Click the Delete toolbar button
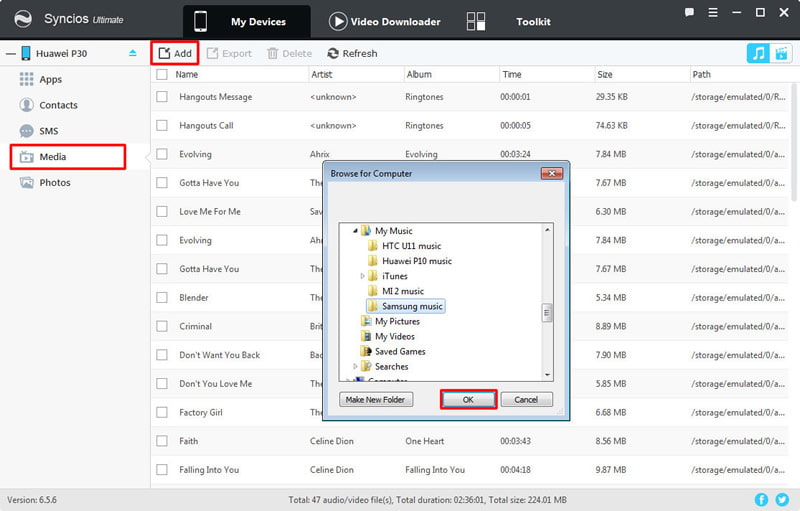The height and width of the screenshot is (511, 800). pos(289,53)
